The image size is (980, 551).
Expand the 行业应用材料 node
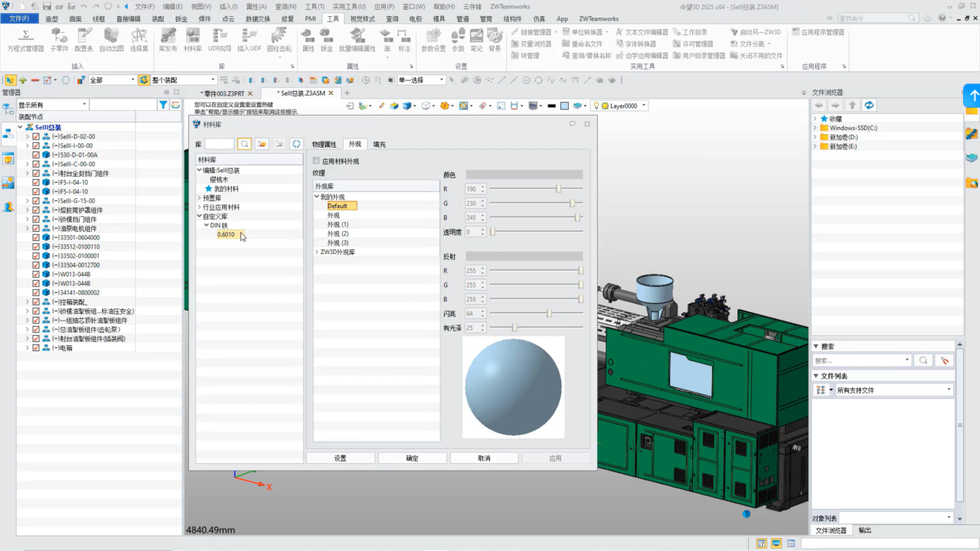[200, 207]
